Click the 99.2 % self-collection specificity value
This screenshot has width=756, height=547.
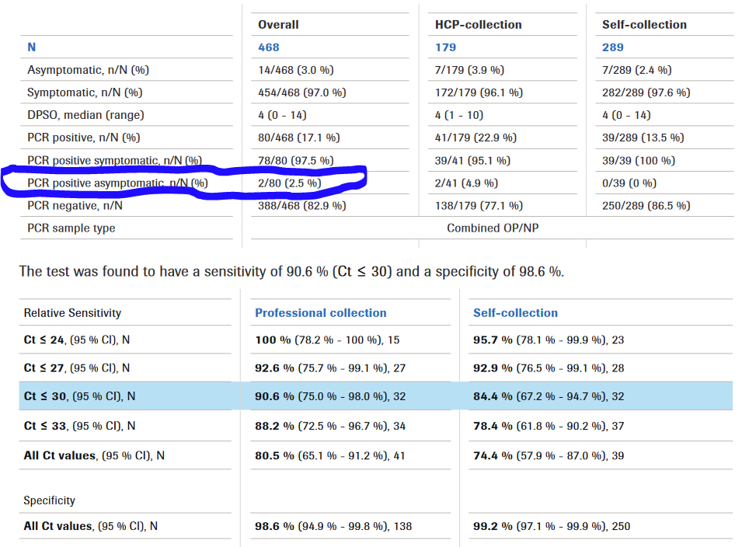coord(493,527)
